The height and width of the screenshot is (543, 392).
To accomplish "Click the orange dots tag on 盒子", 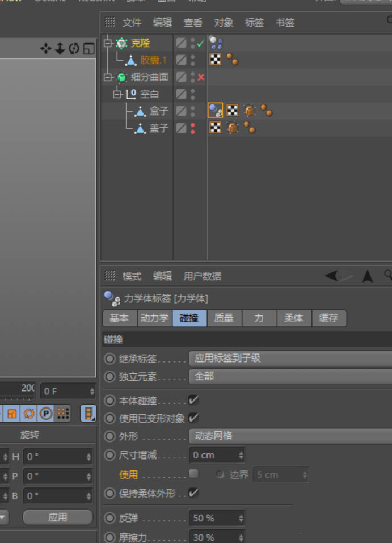I will click(x=266, y=111).
